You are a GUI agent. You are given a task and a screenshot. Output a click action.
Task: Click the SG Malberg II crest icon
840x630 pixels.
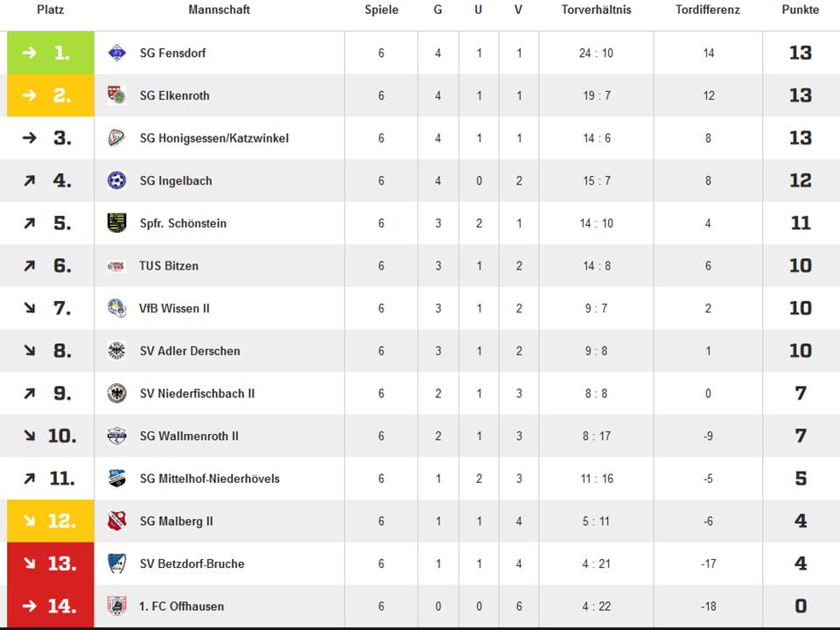(116, 521)
